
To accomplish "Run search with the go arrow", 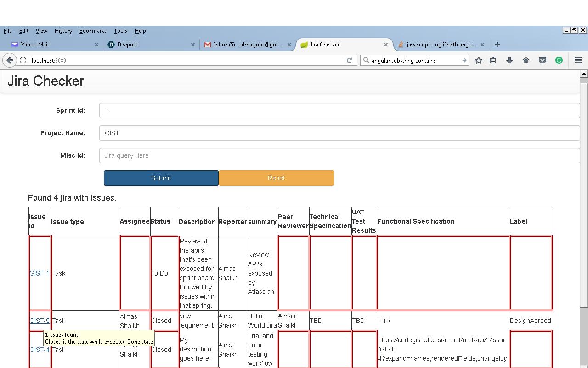I will click(x=464, y=60).
